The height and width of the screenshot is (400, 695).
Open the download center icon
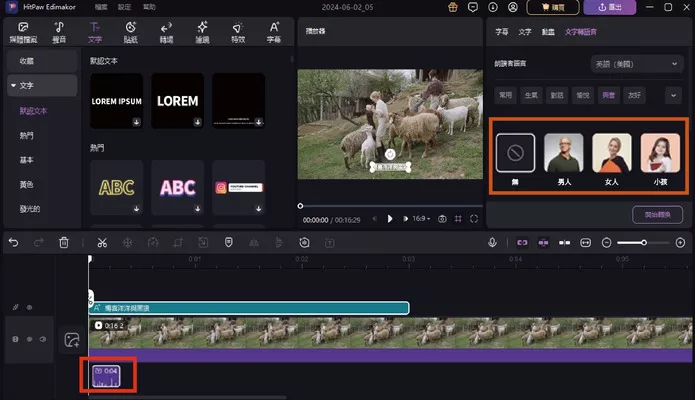pyautogui.click(x=493, y=7)
